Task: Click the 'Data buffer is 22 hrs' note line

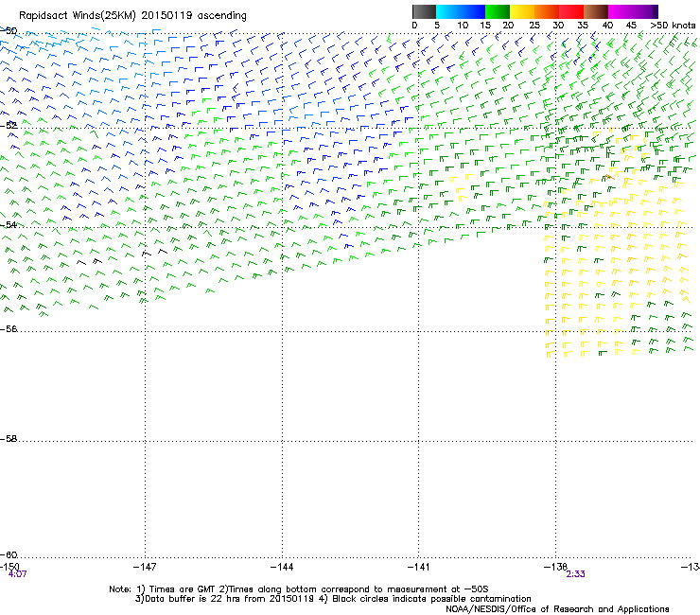Action: (x=333, y=599)
